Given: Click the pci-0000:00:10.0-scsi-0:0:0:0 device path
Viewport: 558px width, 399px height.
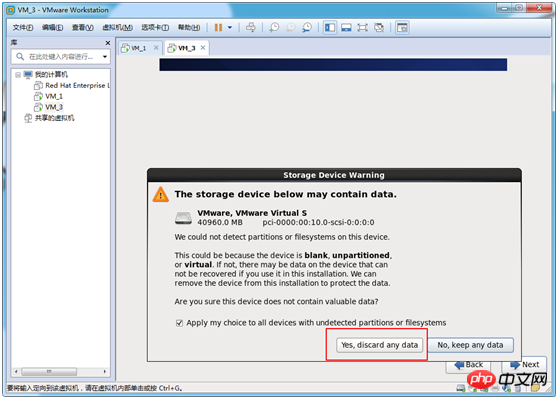Looking at the screenshot, I should 319,222.
